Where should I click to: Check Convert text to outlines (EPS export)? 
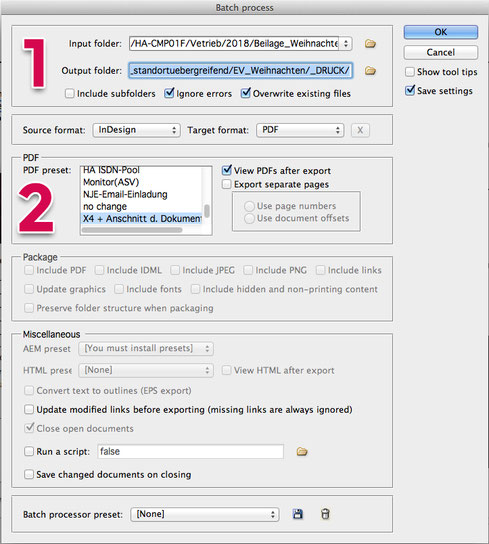point(29,391)
